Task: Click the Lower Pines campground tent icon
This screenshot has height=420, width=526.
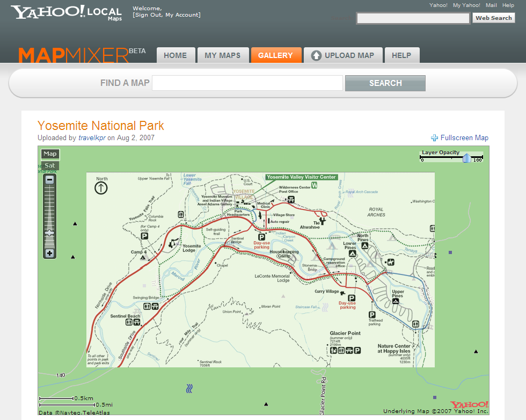Action: point(352,254)
